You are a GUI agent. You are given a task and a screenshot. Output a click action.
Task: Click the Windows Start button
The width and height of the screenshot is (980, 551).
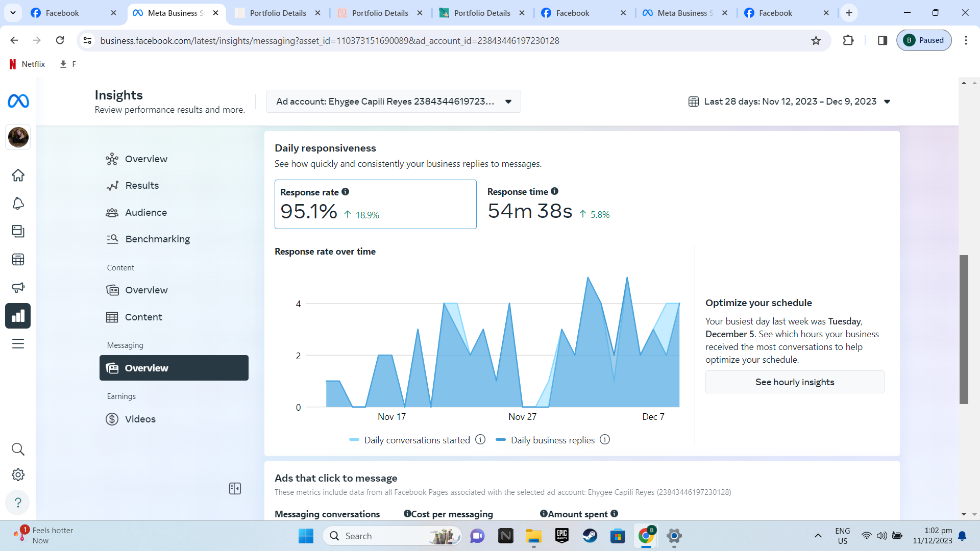[x=306, y=536]
